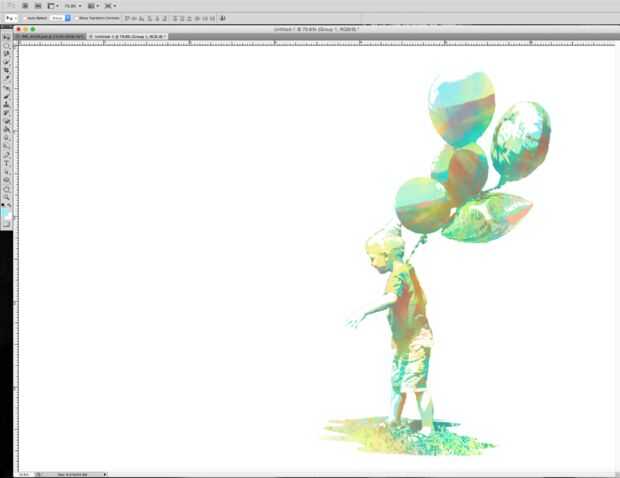Select the Clone Stamp tool

coord(6,104)
